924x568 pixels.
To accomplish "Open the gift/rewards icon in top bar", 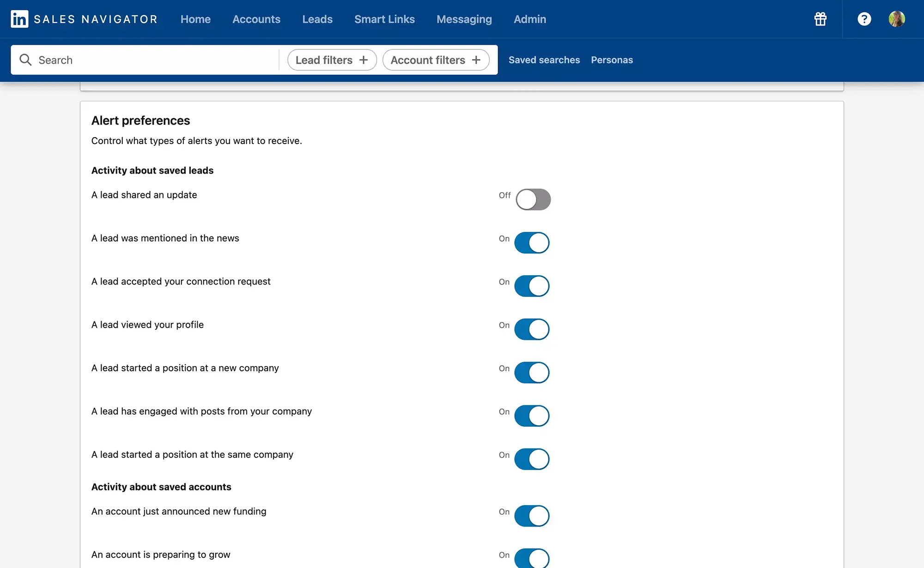I will pyautogui.click(x=821, y=18).
